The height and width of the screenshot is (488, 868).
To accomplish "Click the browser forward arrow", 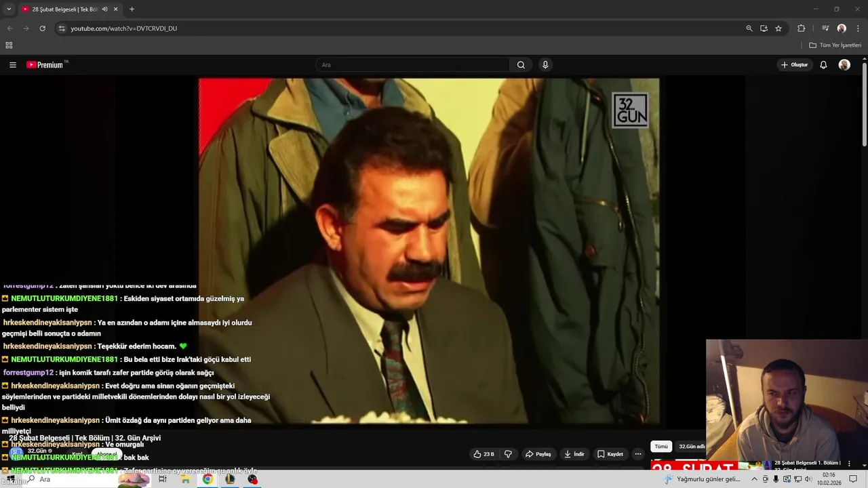I will coord(26,28).
